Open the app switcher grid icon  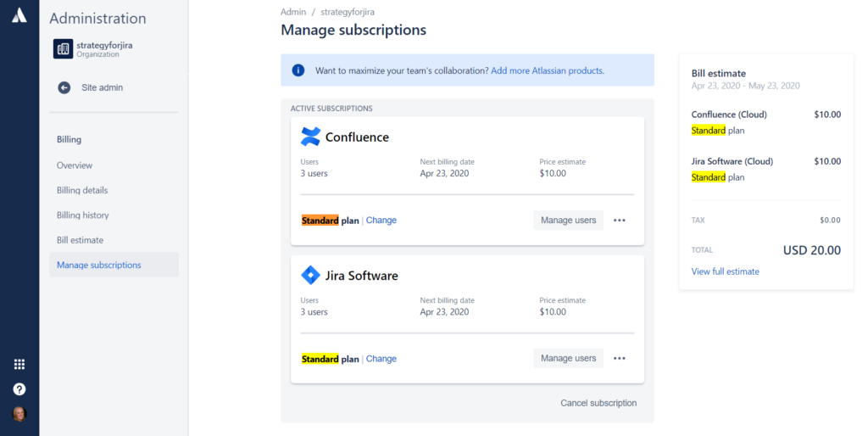pos(19,364)
